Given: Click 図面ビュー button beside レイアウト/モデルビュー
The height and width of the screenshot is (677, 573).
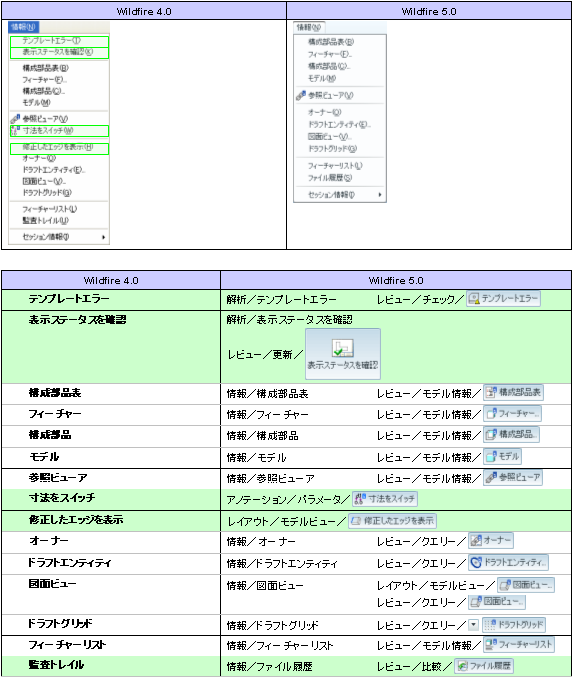Looking at the screenshot, I should pyautogui.click(x=526, y=585).
